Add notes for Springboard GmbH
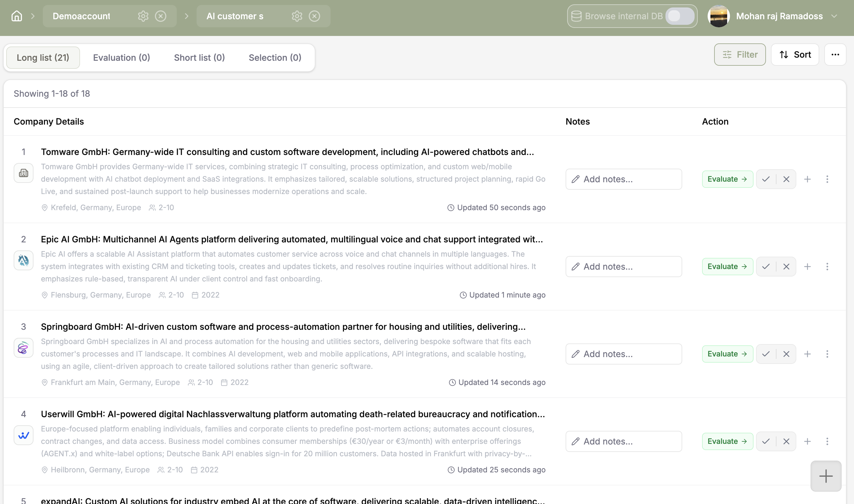 pos(624,354)
